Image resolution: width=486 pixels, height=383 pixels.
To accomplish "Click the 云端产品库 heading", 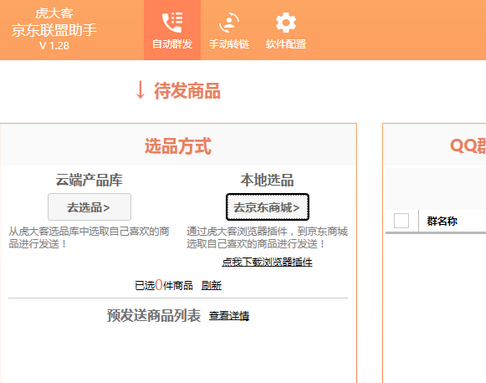I will [89, 180].
